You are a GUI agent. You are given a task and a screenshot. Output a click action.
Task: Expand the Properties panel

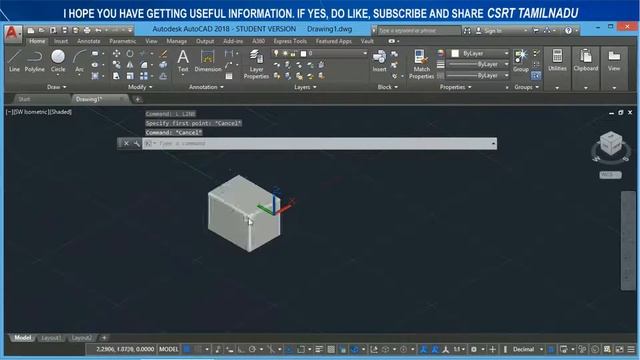pos(456,87)
